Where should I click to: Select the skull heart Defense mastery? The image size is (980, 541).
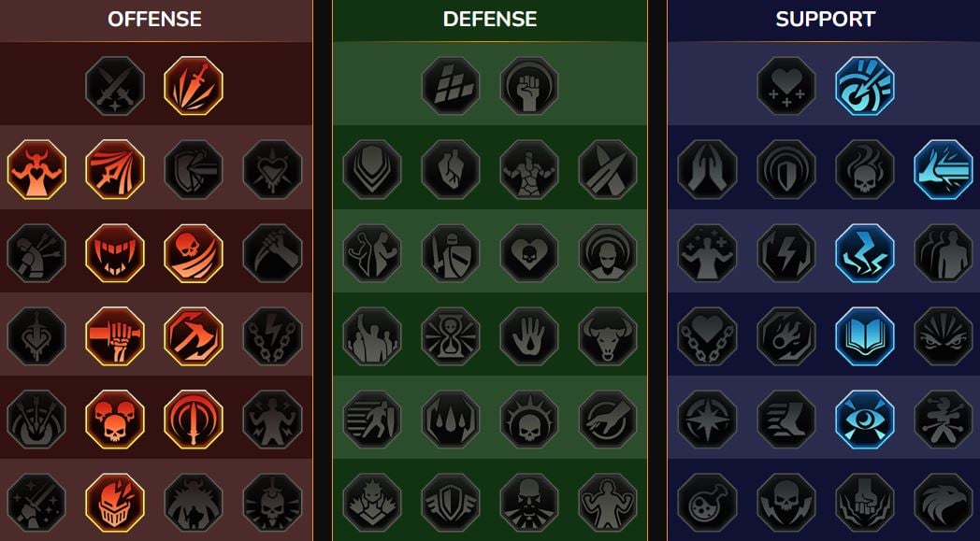coord(529,253)
